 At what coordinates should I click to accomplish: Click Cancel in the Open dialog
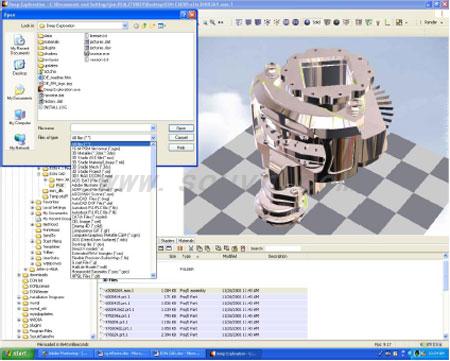[181, 137]
